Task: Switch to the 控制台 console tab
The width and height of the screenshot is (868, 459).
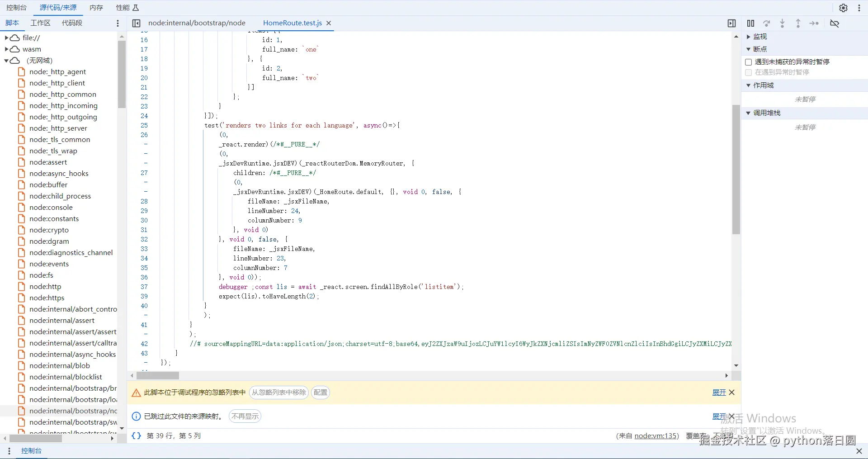Action: (x=16, y=8)
